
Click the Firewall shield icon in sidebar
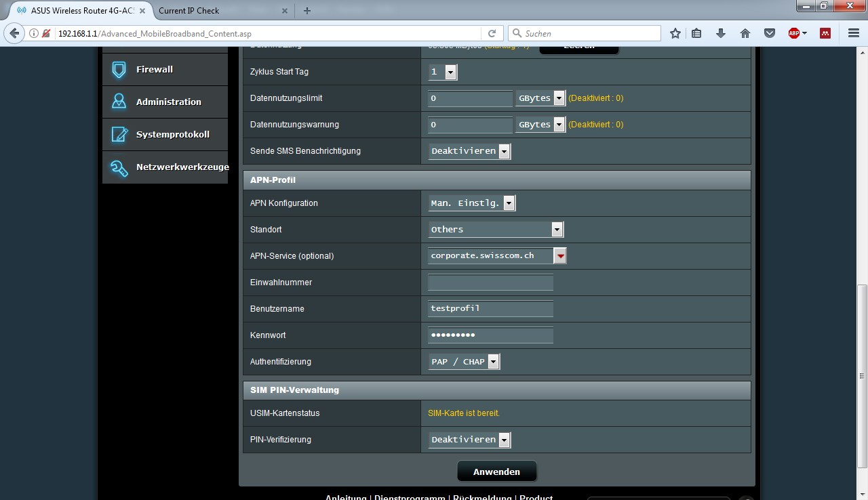tap(119, 70)
